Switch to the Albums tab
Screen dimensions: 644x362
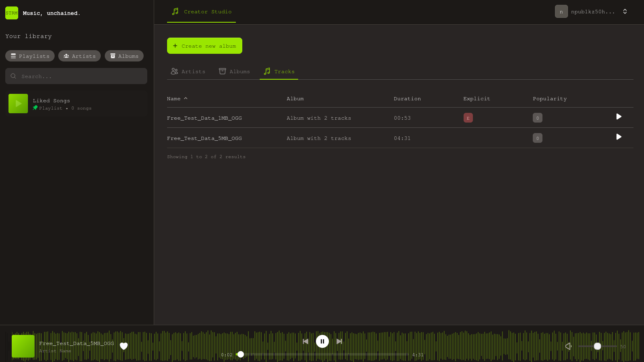click(235, 72)
